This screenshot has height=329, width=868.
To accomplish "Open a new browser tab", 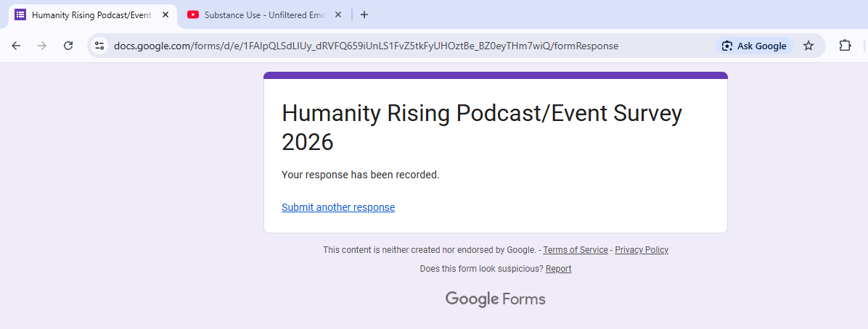I will coord(364,14).
